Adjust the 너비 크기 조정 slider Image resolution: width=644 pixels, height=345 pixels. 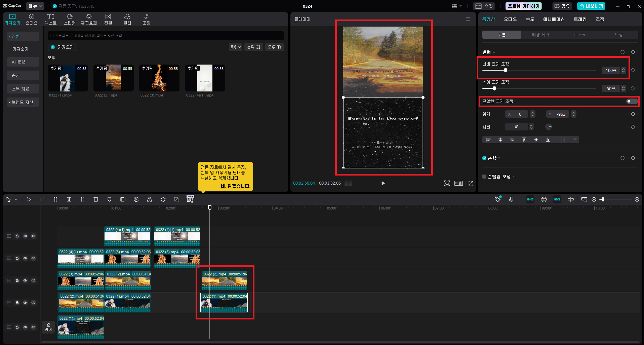coord(539,70)
